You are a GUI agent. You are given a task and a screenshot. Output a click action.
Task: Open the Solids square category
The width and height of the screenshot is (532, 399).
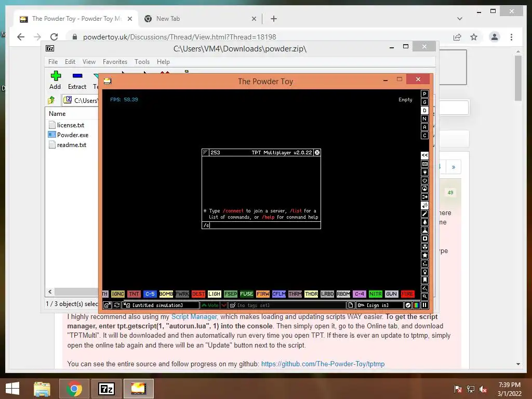click(x=424, y=238)
